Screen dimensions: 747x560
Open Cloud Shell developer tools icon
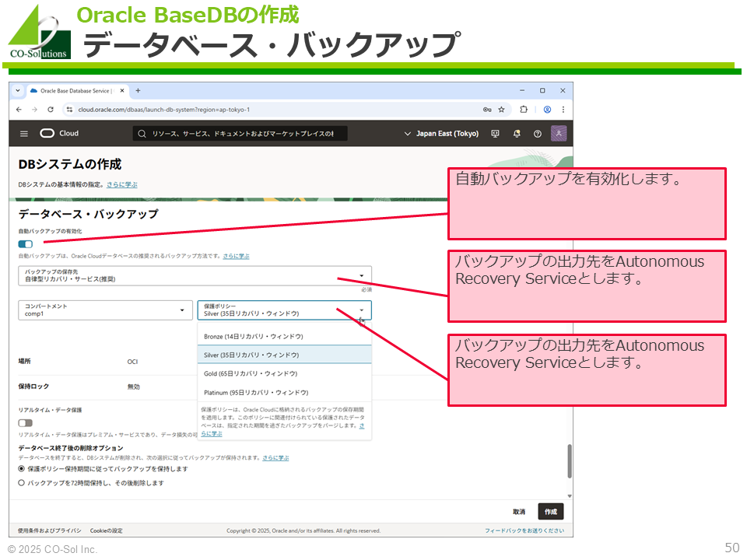[x=496, y=134]
